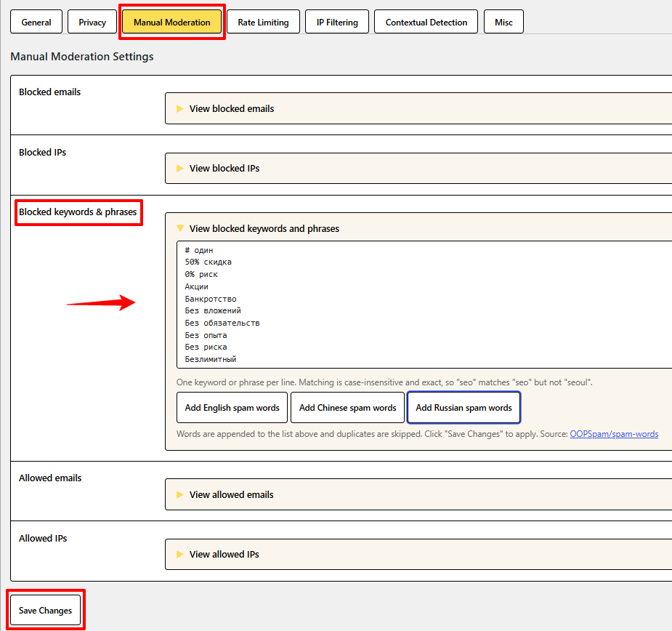Open the Misc tab
The height and width of the screenshot is (631, 672).
[x=503, y=22]
